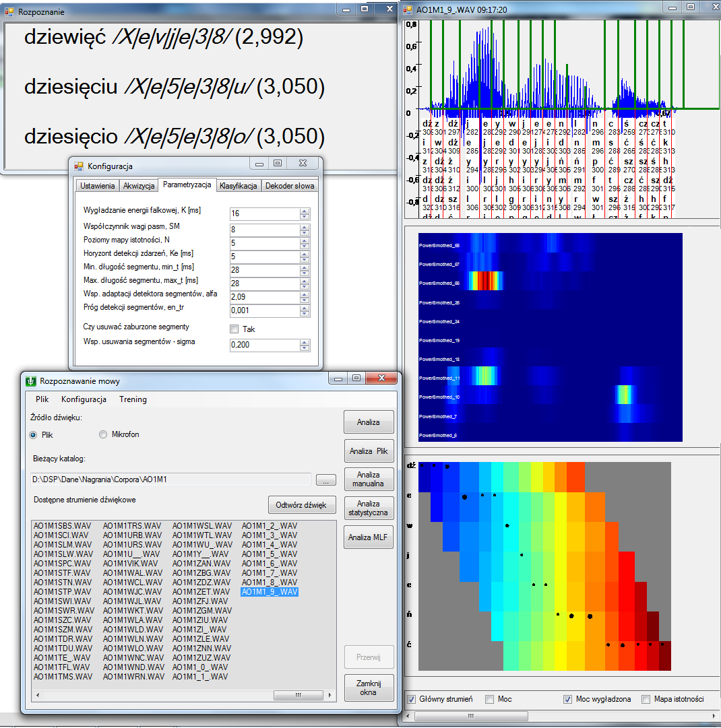This screenshot has width=721, height=728.
Task: Select the Mikrofon sound source option
Action: (x=103, y=434)
